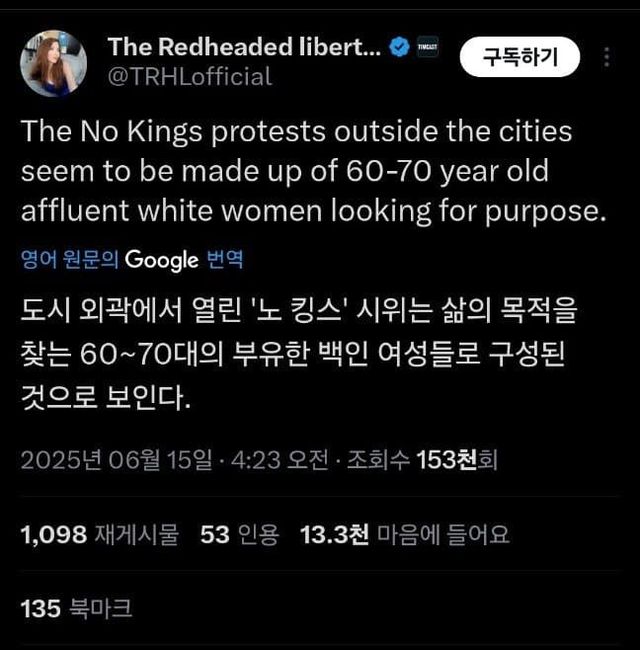
Task: Click the 번역 label after Google
Action: pos(224,261)
